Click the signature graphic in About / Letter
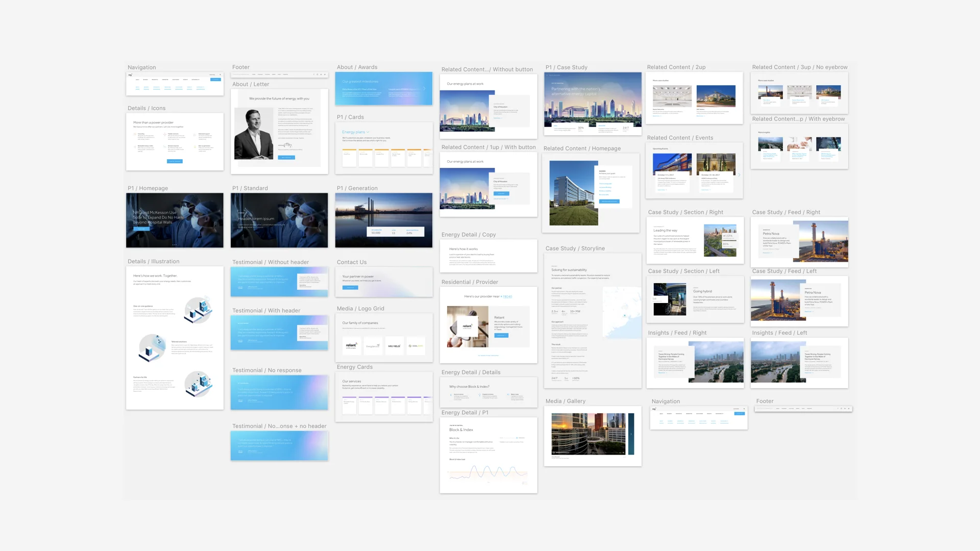The image size is (980, 551). point(286,145)
